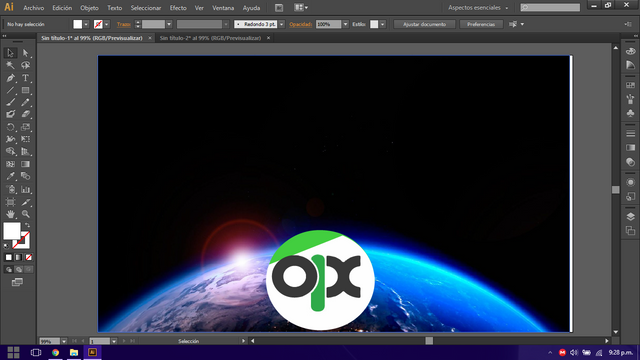Open Aspectos esenciales workspace dropdown
640x360 pixels.
pyautogui.click(x=478, y=8)
